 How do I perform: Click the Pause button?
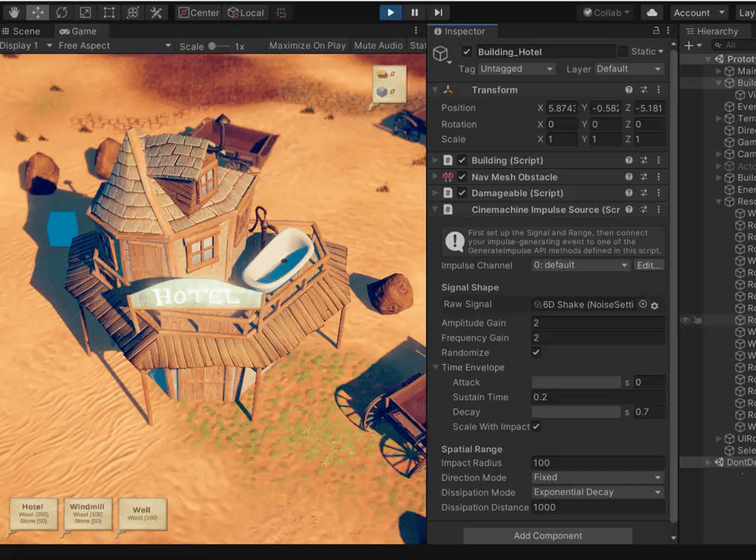tap(415, 12)
